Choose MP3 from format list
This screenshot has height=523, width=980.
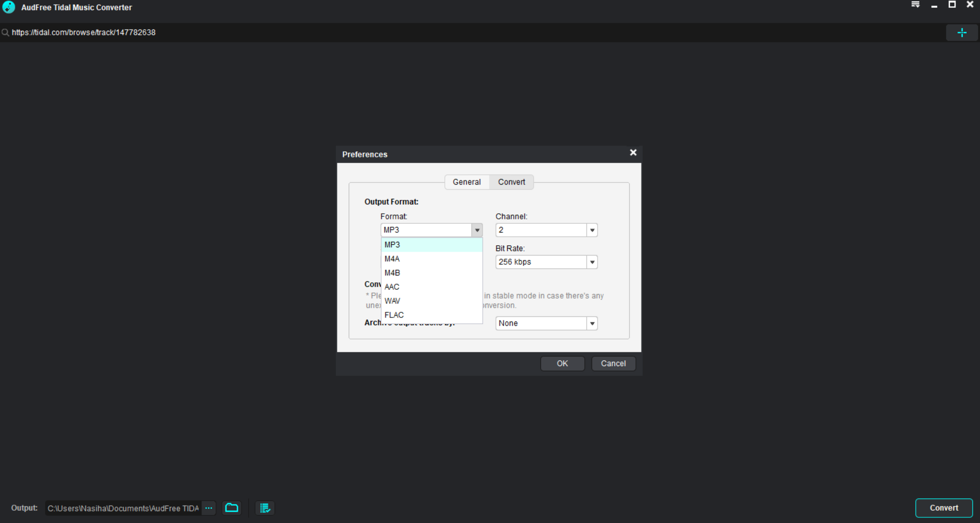pyautogui.click(x=431, y=245)
